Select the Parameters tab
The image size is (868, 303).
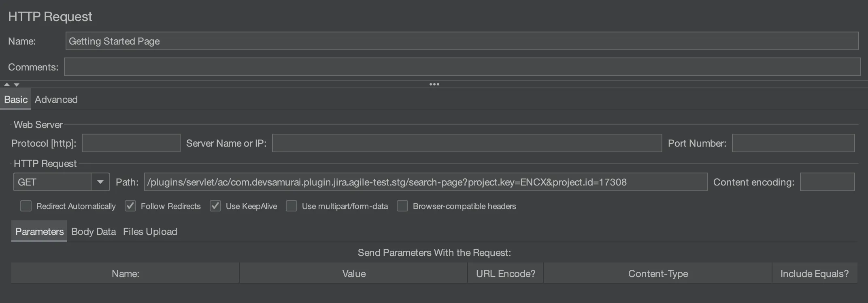pos(39,232)
